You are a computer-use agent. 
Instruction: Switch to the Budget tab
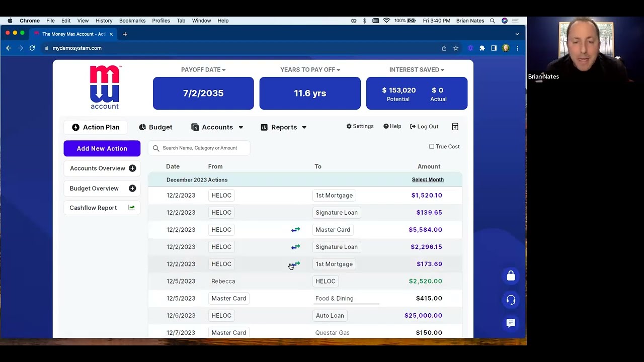coord(155,127)
